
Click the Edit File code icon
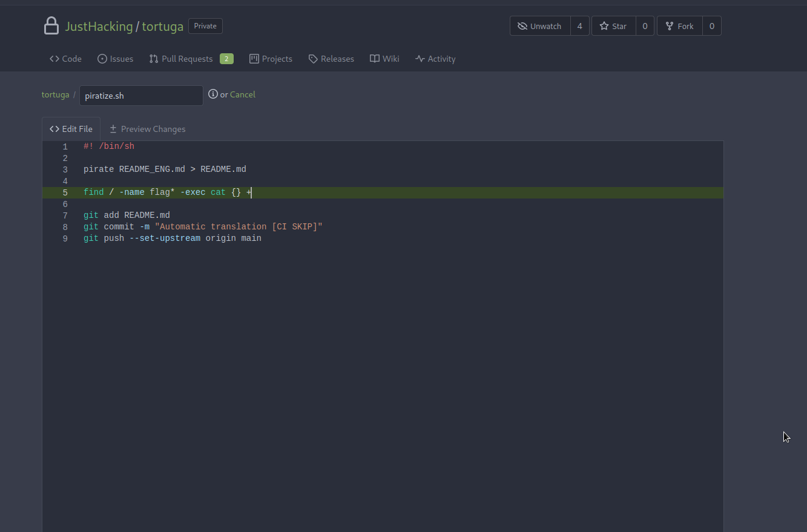point(54,129)
